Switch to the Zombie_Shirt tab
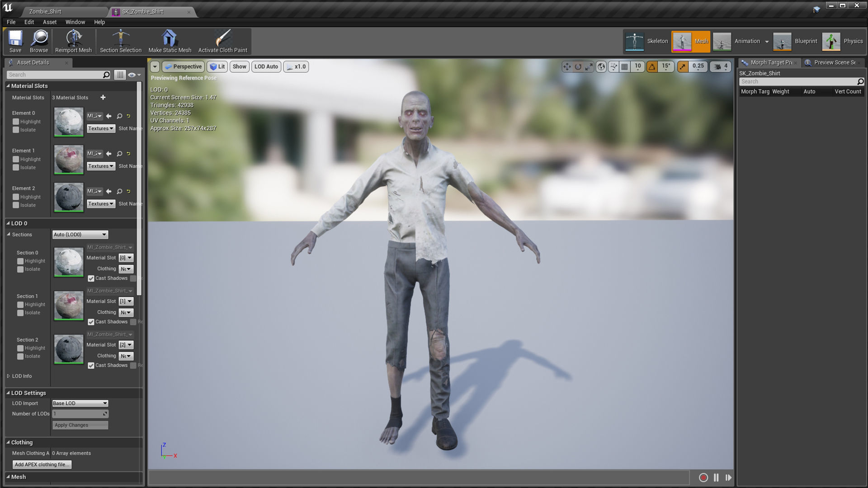 (45, 12)
